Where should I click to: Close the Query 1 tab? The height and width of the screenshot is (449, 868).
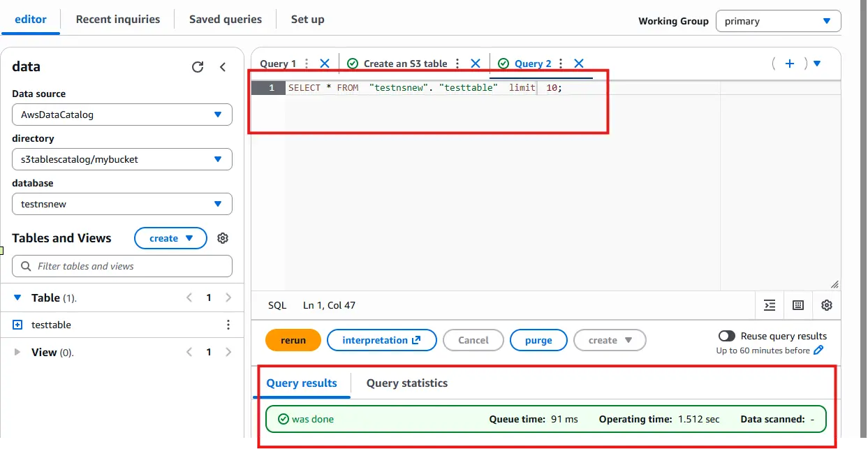[325, 64]
